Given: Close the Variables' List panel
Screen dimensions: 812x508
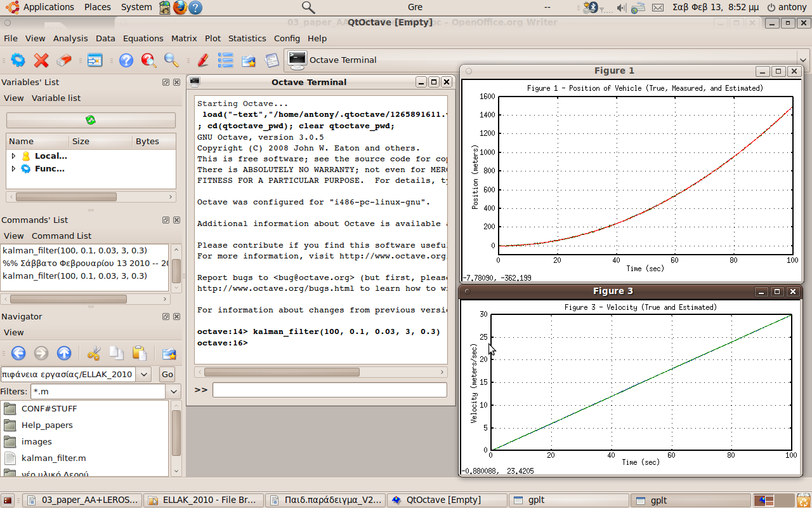Looking at the screenshot, I should click(x=177, y=83).
